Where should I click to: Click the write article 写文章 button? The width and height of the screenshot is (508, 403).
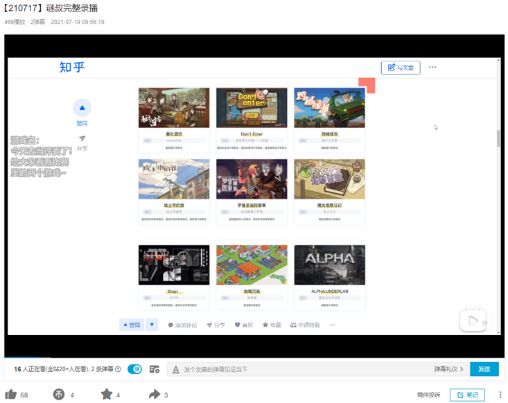(401, 68)
